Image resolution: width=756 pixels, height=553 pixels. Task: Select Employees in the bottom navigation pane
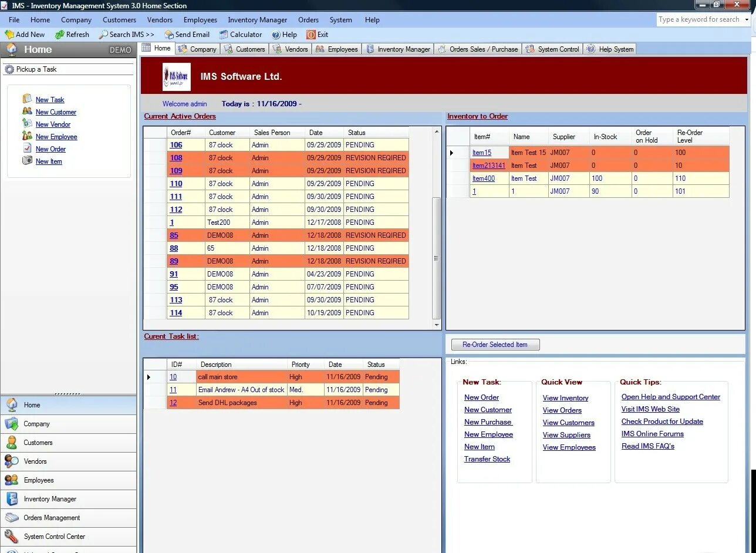pos(68,480)
